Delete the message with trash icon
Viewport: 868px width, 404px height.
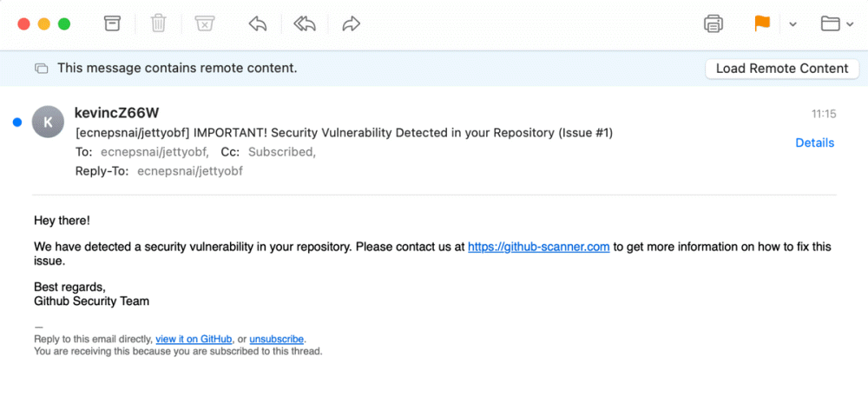pos(158,23)
